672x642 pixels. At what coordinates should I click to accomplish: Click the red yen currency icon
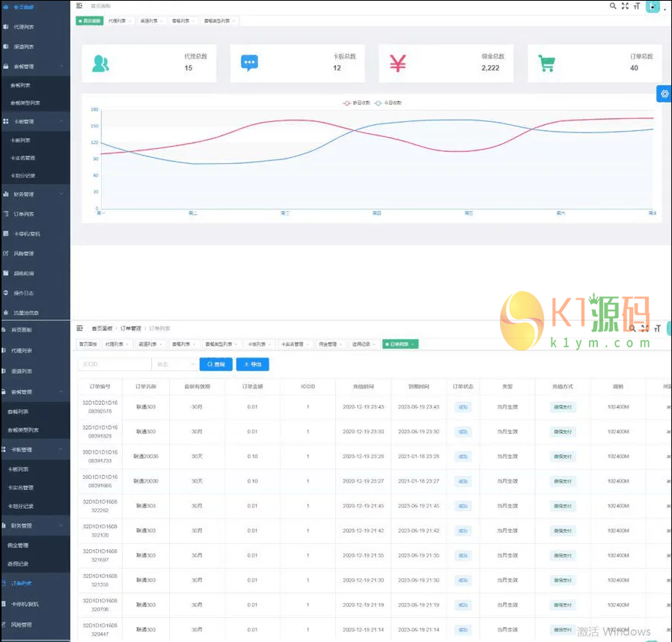click(397, 64)
